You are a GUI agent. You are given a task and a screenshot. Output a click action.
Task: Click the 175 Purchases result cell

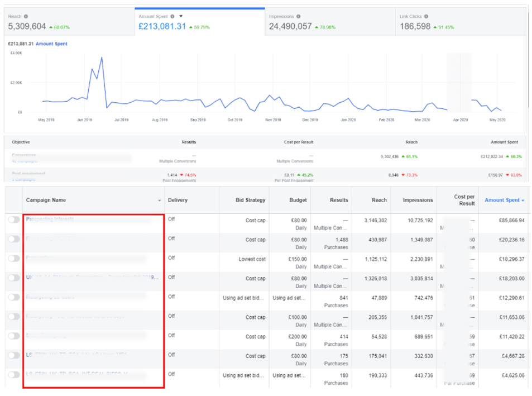pyautogui.click(x=336, y=360)
